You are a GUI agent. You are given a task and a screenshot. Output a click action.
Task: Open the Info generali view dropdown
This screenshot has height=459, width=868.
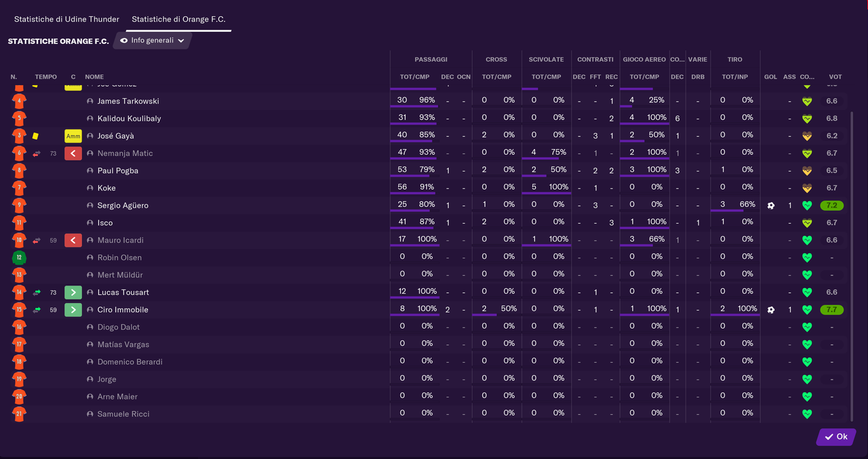point(153,41)
